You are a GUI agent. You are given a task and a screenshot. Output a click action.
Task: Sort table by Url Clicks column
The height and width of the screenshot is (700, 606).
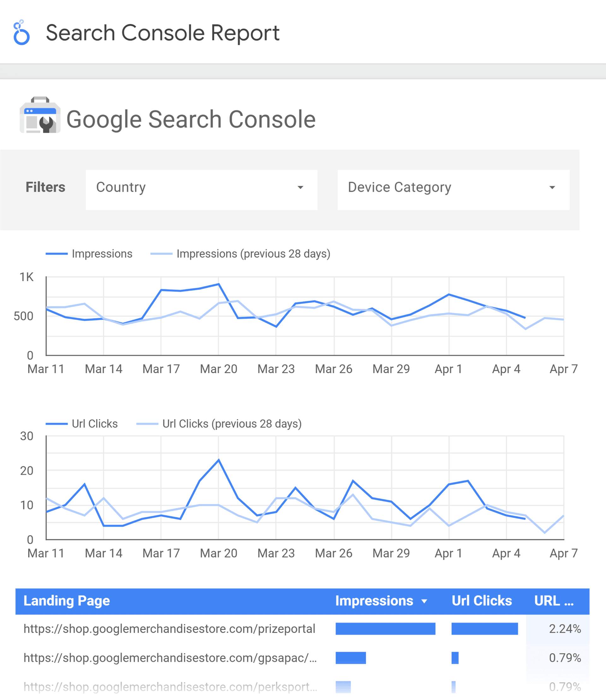(482, 601)
